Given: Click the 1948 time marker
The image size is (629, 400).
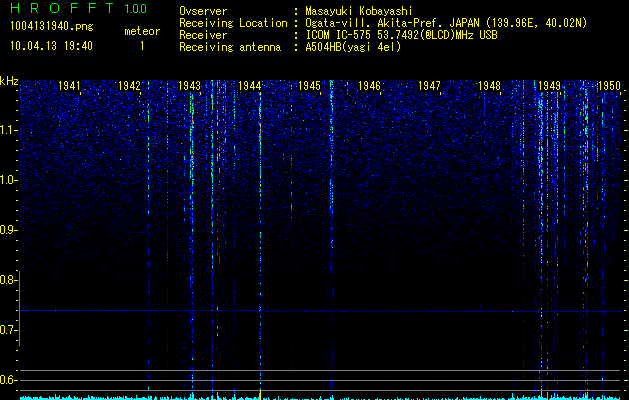Looking at the screenshot, I should pos(489,85).
